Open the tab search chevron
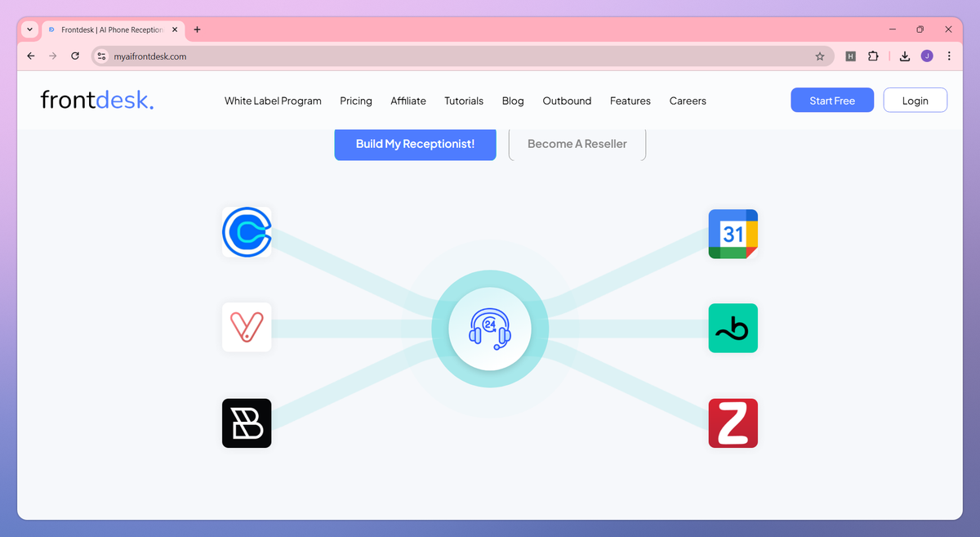 [29, 29]
